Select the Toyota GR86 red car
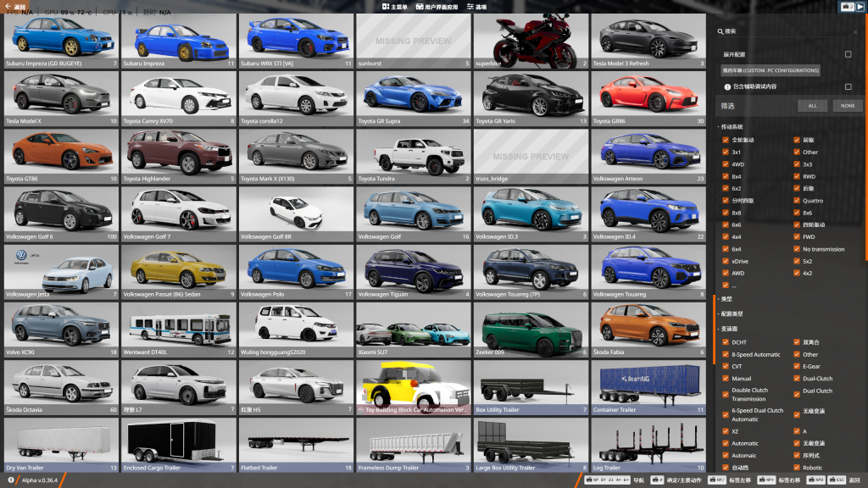This screenshot has height=488, width=868. pyautogui.click(x=648, y=98)
